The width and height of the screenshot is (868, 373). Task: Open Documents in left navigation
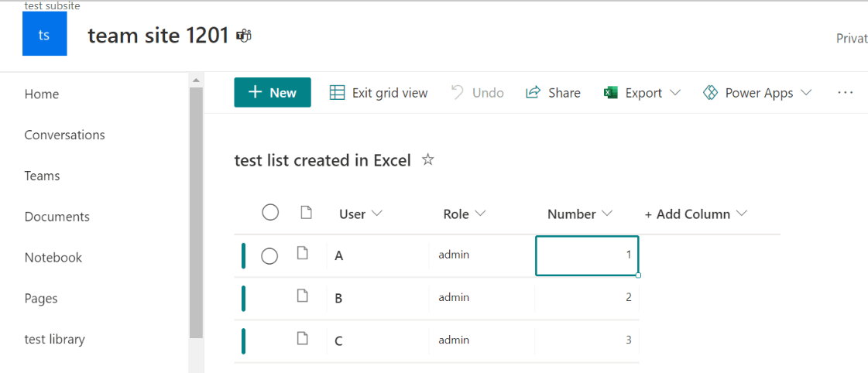coord(57,217)
